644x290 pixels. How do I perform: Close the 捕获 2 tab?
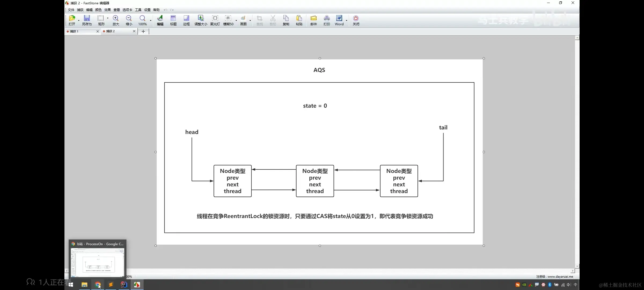[x=134, y=31]
